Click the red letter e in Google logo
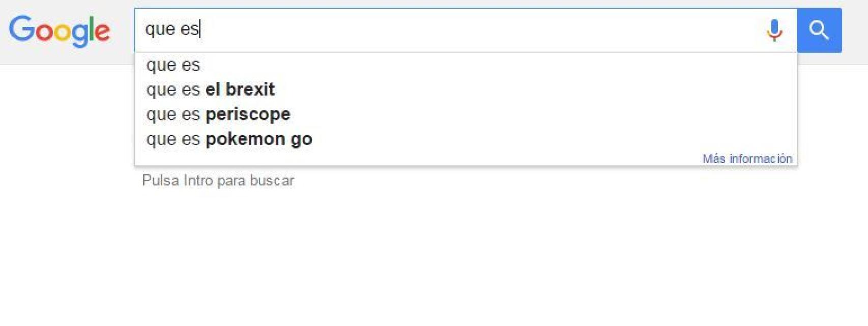868x326 pixels. (x=102, y=32)
